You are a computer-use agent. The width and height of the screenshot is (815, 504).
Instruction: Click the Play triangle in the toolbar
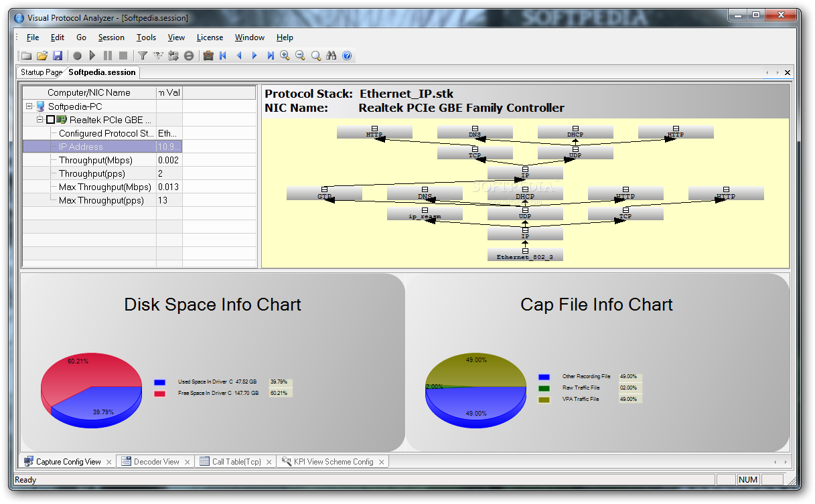tap(92, 56)
